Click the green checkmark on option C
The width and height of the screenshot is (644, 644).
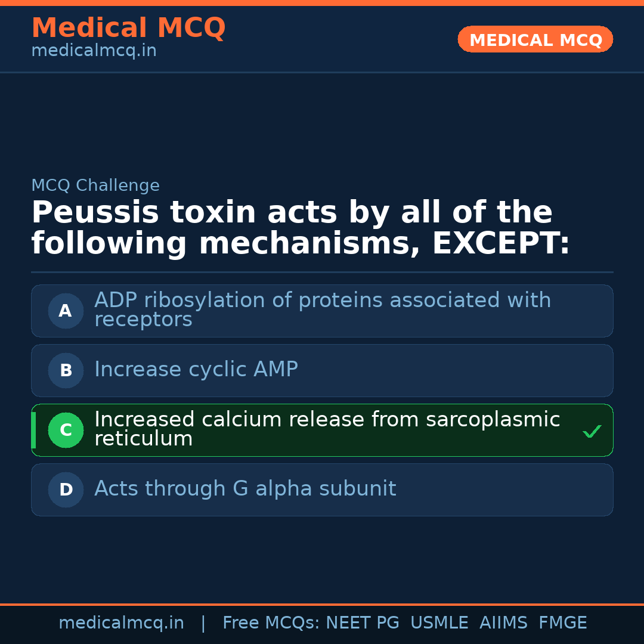[x=592, y=431]
